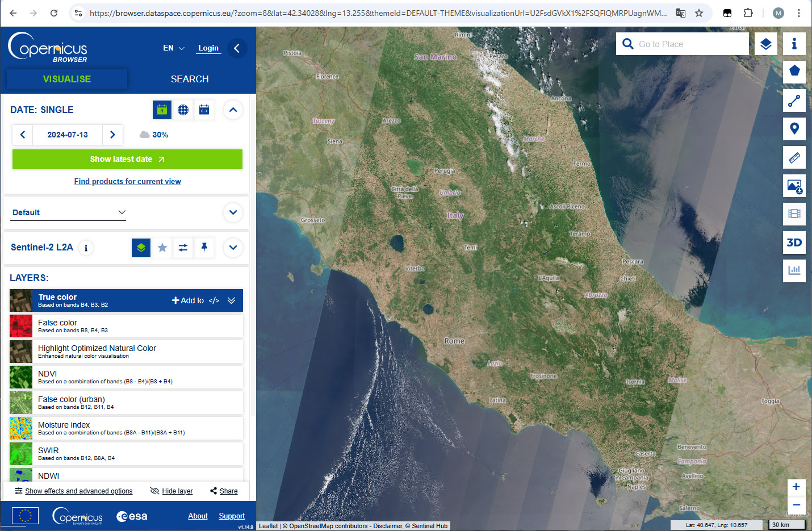
Task: Select the False color (urban) layer
Action: pyautogui.click(x=126, y=403)
